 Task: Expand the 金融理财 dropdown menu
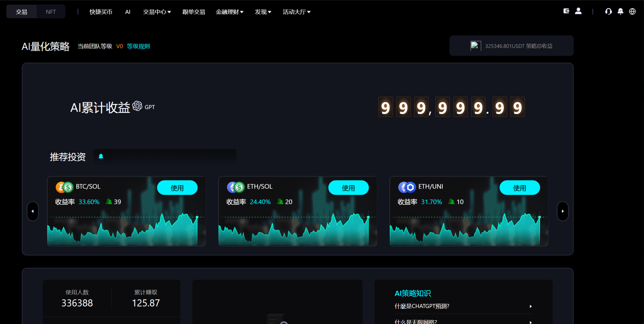tap(229, 12)
